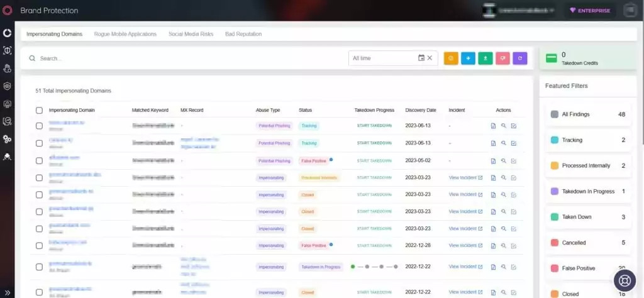Open document action icon in first row
This screenshot has height=298, width=644.
click(x=493, y=126)
